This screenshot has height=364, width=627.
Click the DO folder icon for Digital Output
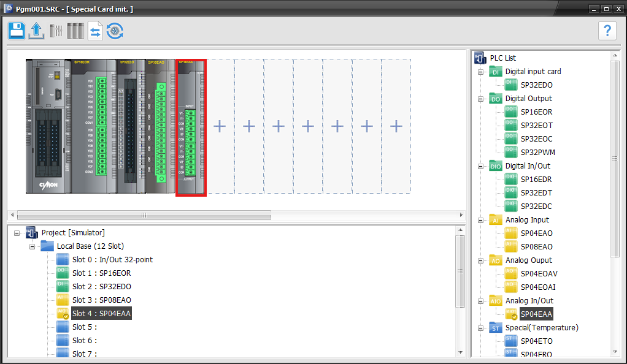point(496,98)
